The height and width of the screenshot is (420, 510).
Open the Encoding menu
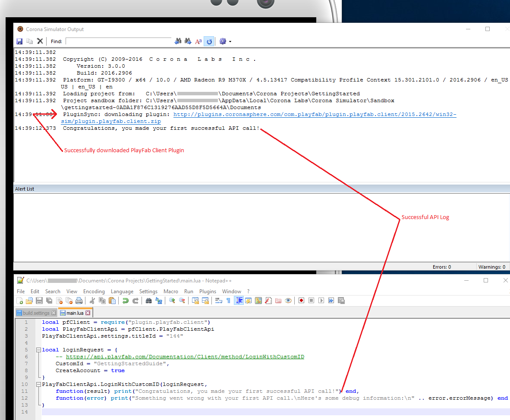tap(94, 291)
